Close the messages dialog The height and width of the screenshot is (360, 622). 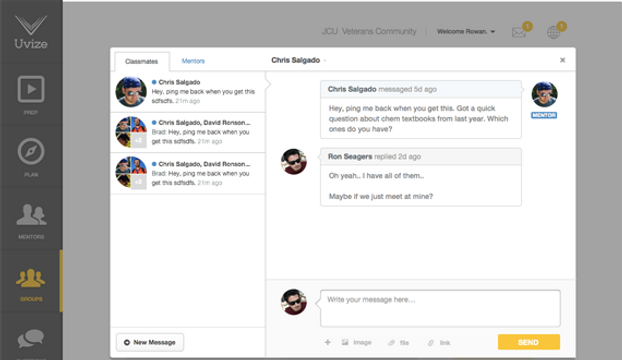click(562, 60)
